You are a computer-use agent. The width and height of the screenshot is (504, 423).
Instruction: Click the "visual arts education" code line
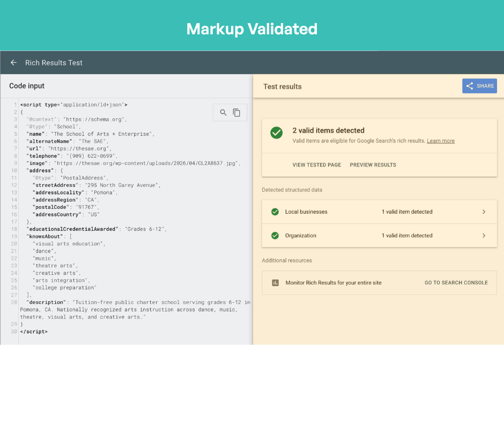click(69, 244)
